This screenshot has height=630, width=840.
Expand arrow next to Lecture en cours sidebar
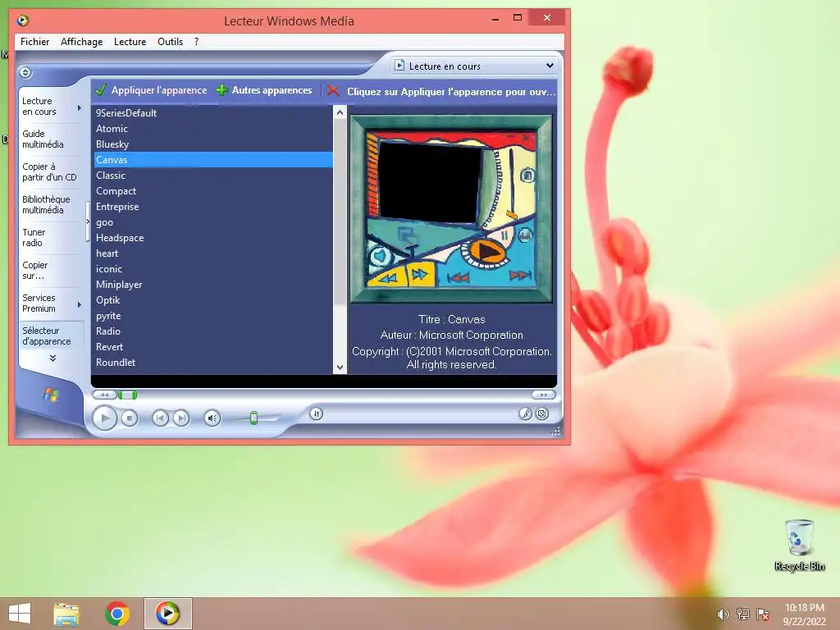[80, 107]
